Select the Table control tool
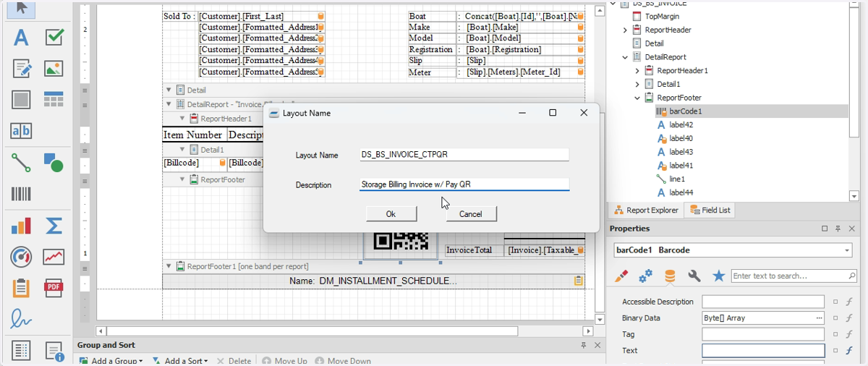This screenshot has width=868, height=366. coord(54,100)
